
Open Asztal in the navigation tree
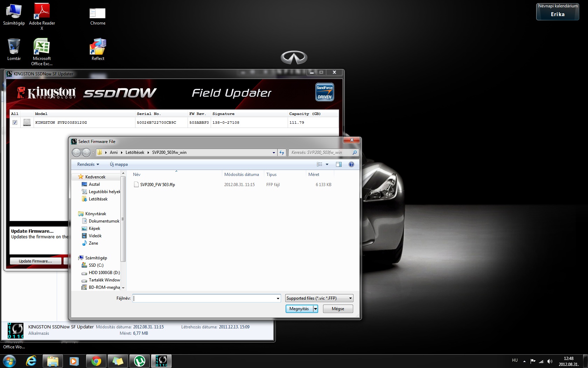pyautogui.click(x=94, y=184)
